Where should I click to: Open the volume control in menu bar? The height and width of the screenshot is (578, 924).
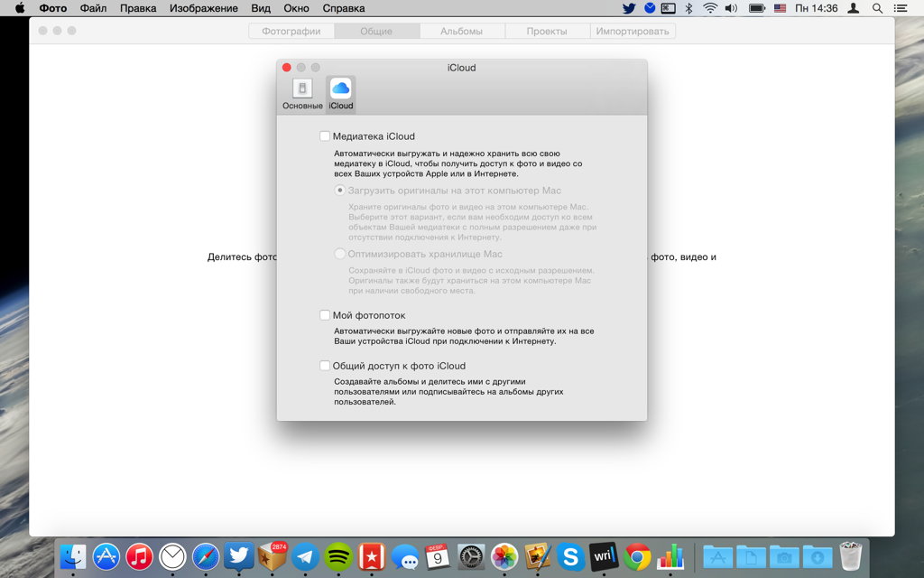coord(731,8)
